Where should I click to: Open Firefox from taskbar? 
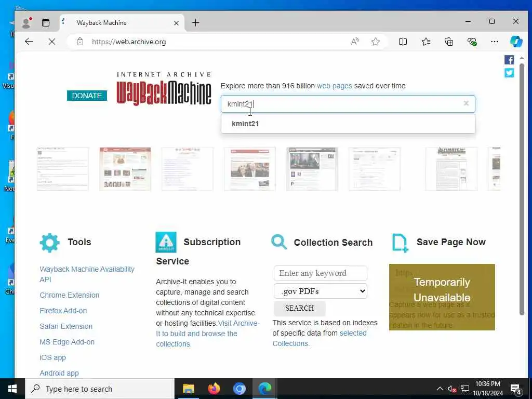(x=214, y=389)
